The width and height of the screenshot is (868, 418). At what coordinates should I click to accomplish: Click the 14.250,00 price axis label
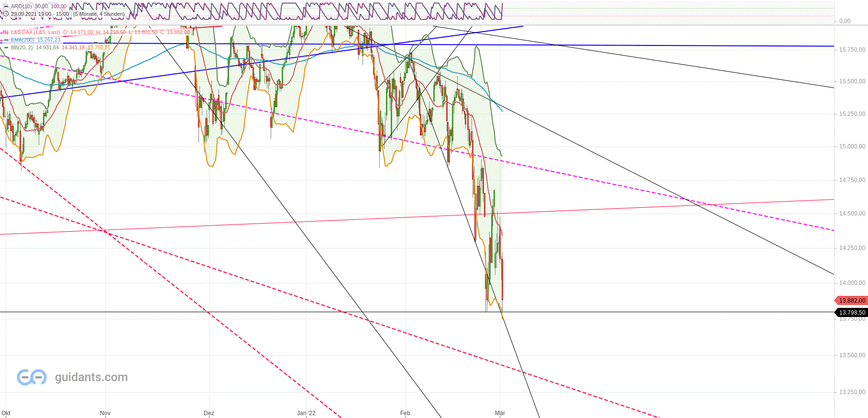[852, 248]
